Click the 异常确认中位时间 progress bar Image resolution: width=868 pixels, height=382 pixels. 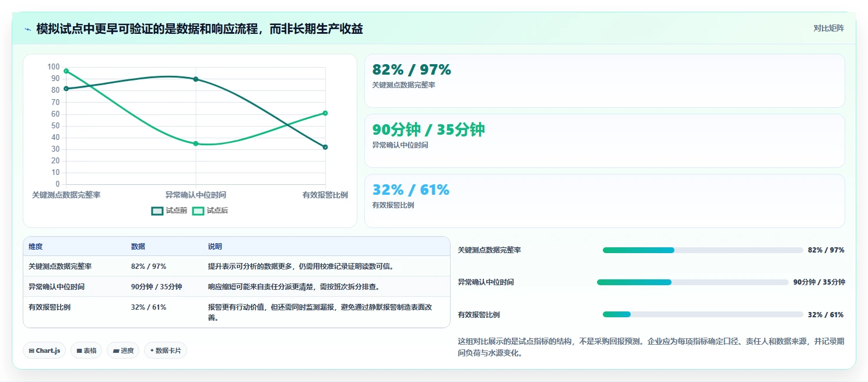click(693, 282)
